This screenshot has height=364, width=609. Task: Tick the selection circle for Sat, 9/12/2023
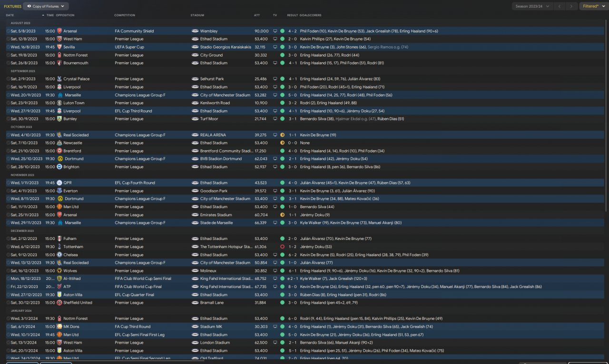coord(8,255)
